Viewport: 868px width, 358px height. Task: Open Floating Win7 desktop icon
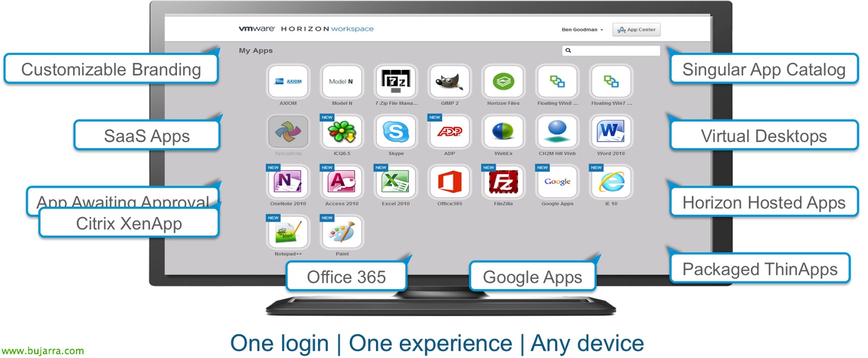(611, 81)
